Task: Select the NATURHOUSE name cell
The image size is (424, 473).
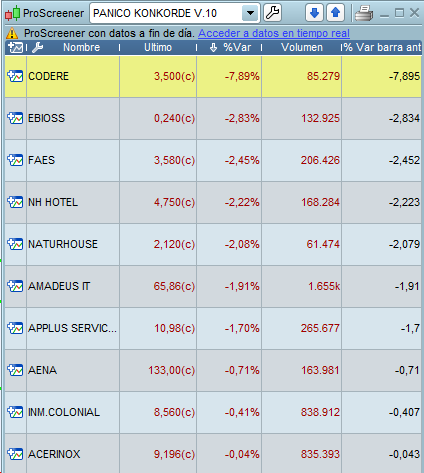Action: (x=73, y=244)
